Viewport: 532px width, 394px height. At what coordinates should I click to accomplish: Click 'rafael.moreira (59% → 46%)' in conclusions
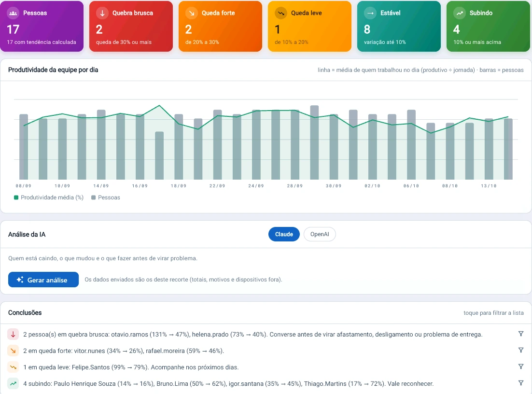coord(184,351)
